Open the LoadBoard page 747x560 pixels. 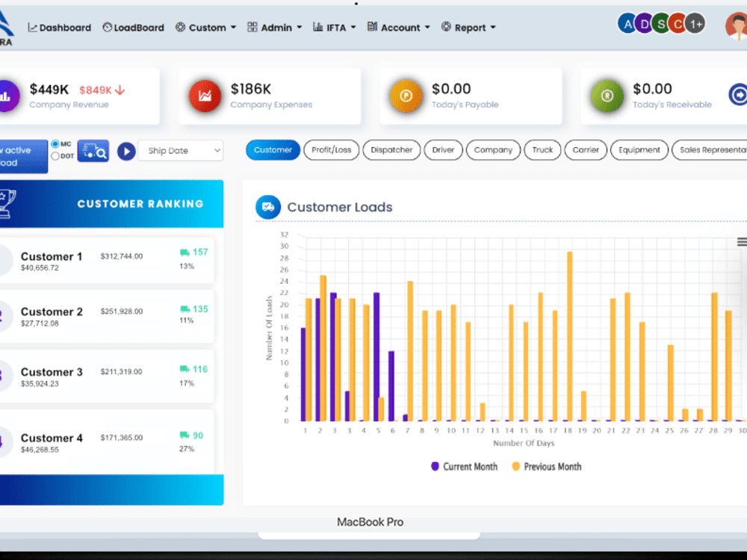click(x=134, y=28)
